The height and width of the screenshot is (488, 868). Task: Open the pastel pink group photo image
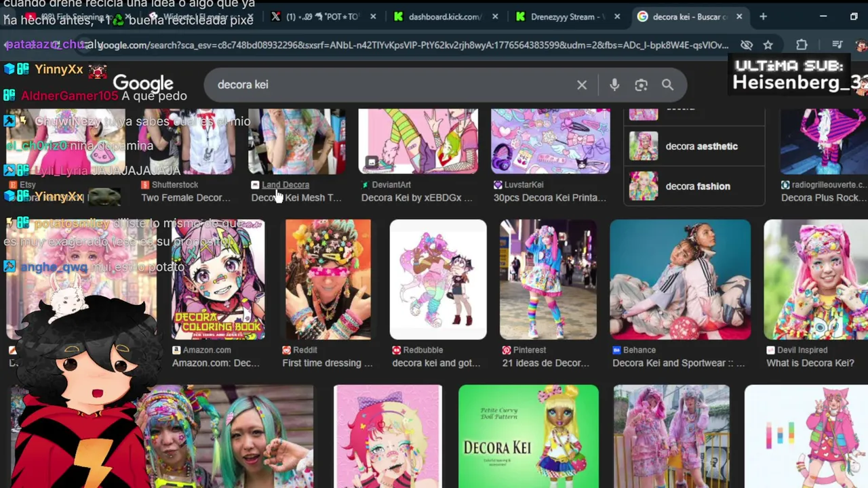point(671,436)
